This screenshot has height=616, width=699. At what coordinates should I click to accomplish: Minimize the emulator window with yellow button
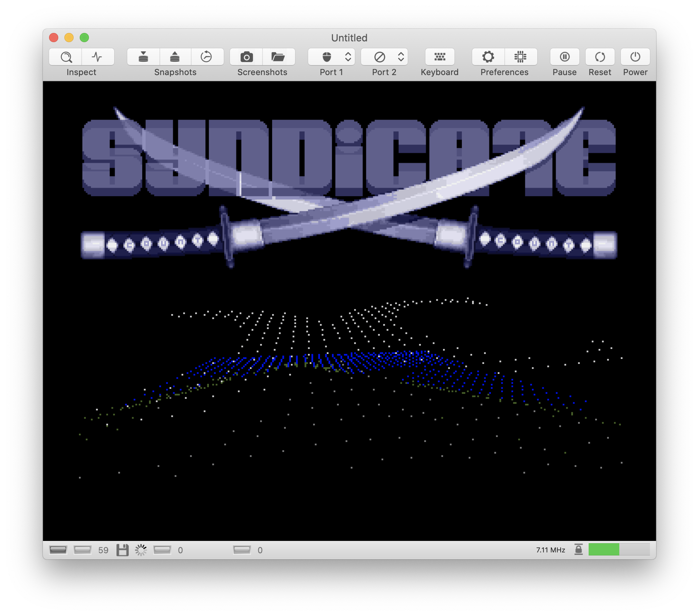click(x=69, y=38)
